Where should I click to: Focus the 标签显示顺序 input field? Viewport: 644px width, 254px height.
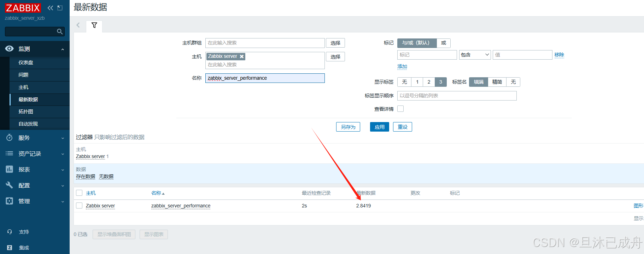(x=457, y=96)
